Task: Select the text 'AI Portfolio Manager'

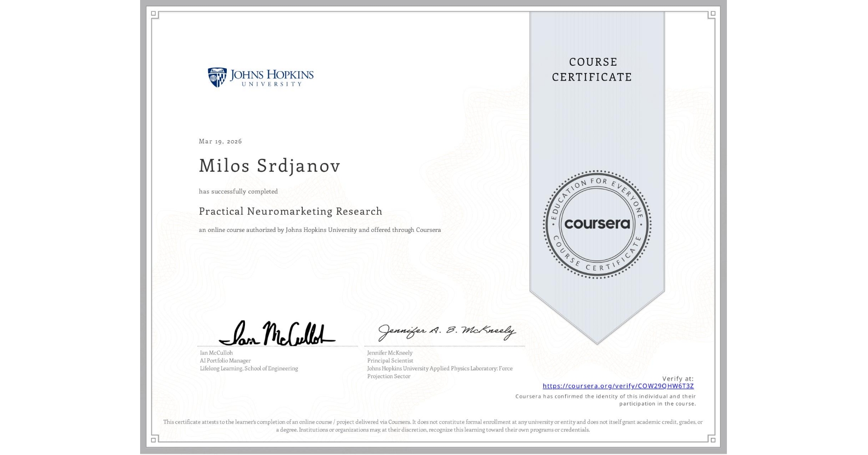Action: pos(225,360)
